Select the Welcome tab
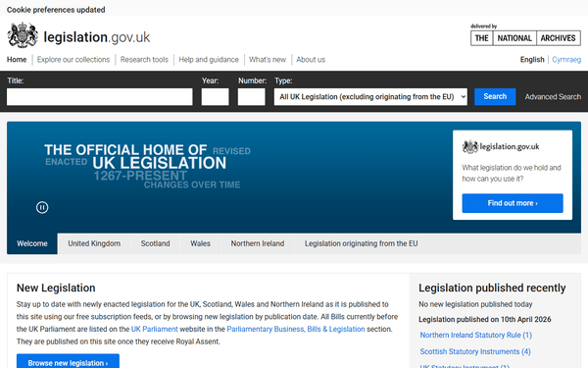Screen dimensions: 588x368 point(32,243)
